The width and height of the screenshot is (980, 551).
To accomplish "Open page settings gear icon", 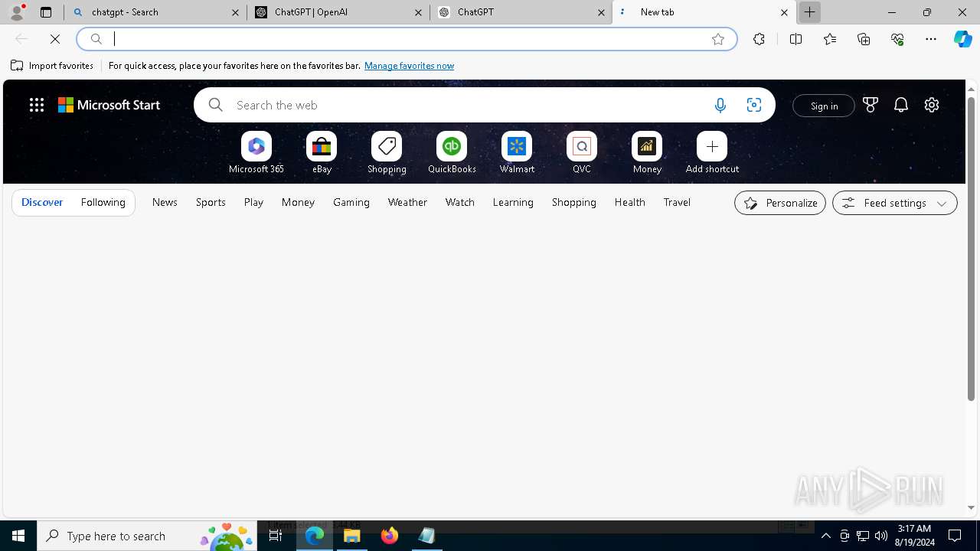I will point(932,106).
